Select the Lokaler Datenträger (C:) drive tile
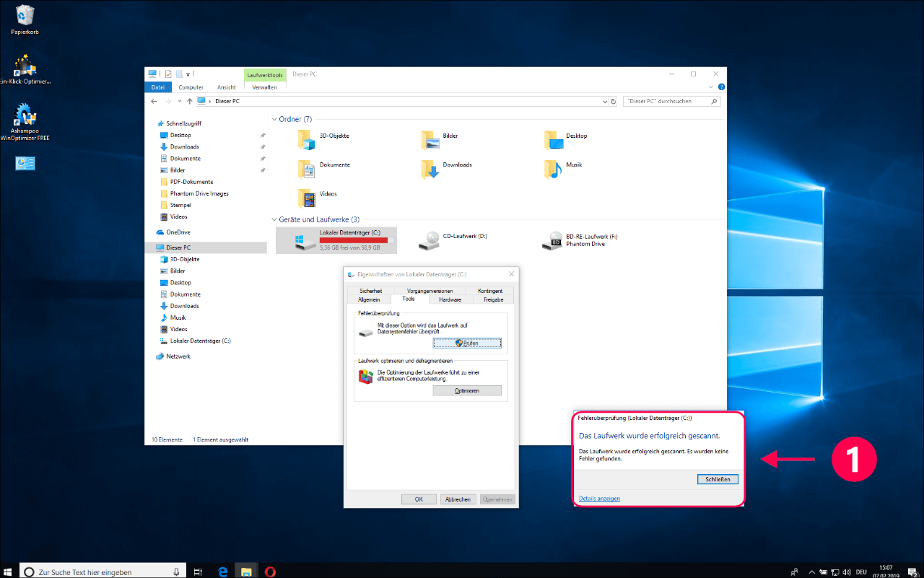Screen dimensions: 924x578 pos(336,240)
